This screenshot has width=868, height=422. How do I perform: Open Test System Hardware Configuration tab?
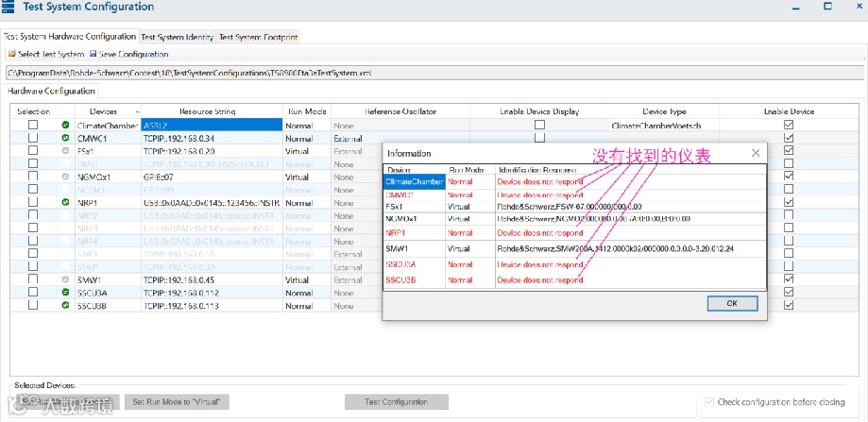70,37
